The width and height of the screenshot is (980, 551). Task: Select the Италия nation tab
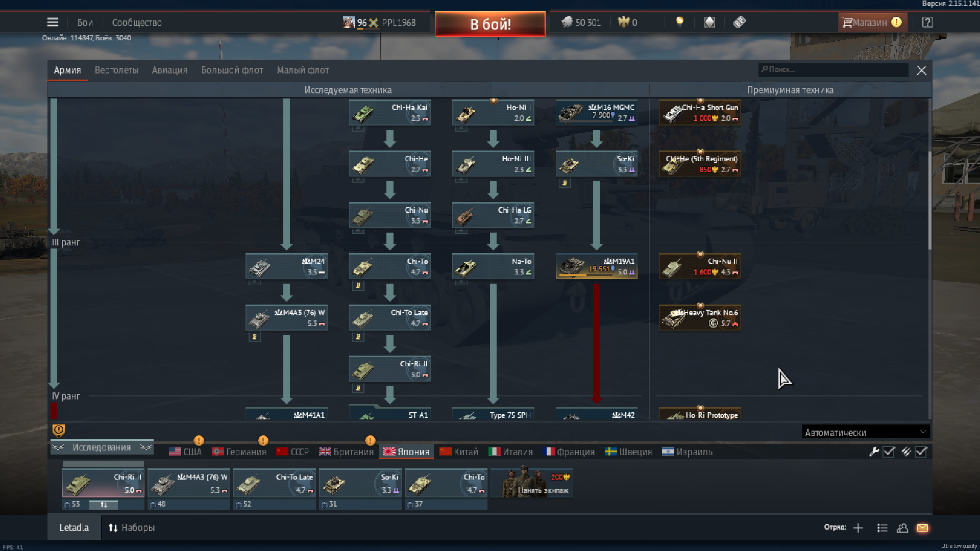pos(511,452)
